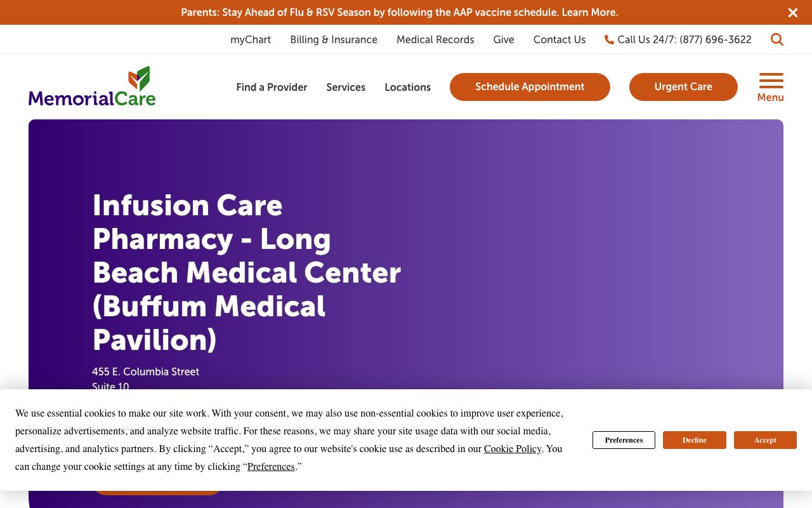
Task: Open the myChart tab
Action: pyautogui.click(x=251, y=39)
